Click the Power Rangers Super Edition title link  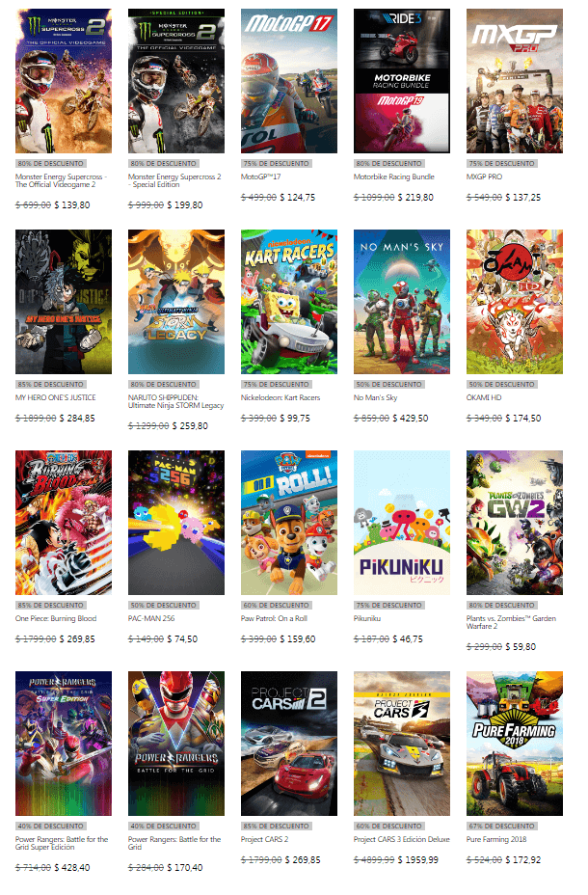coord(62,843)
